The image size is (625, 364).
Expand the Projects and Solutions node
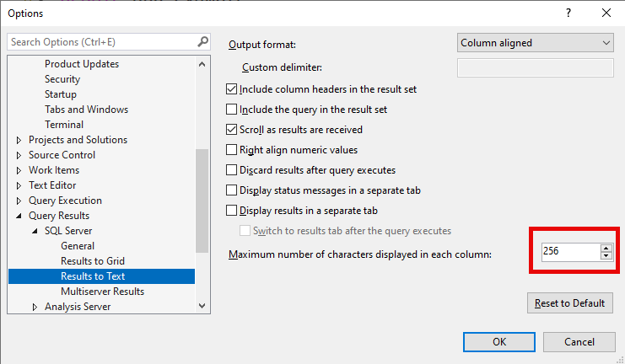tap(19, 140)
